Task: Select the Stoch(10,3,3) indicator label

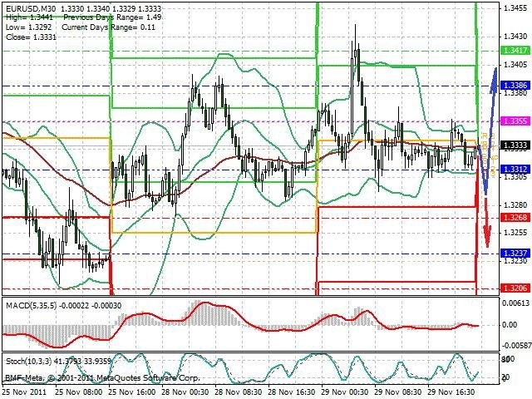Action: pyautogui.click(x=29, y=362)
